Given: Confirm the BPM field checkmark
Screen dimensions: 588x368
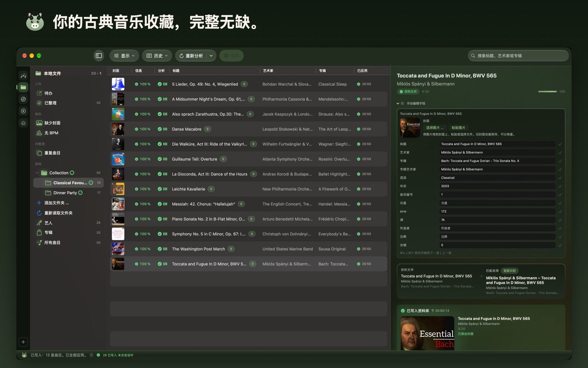Looking at the screenshot, I should [560, 212].
